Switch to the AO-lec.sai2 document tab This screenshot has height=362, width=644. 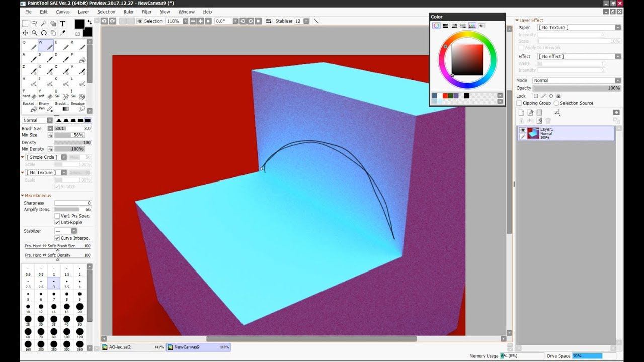point(133,347)
